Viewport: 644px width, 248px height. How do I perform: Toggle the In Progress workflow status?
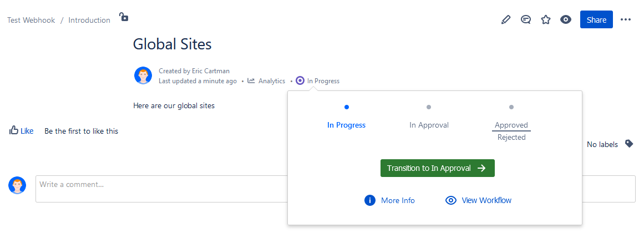click(x=318, y=81)
